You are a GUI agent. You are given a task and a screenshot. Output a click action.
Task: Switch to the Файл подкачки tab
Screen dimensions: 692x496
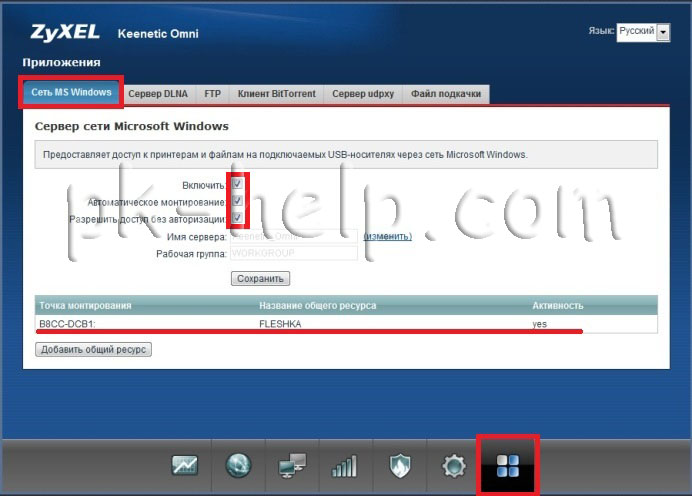tap(446, 94)
